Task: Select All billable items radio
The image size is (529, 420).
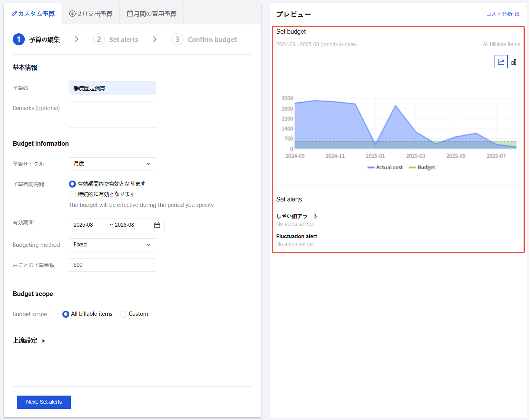Action: (x=66, y=314)
